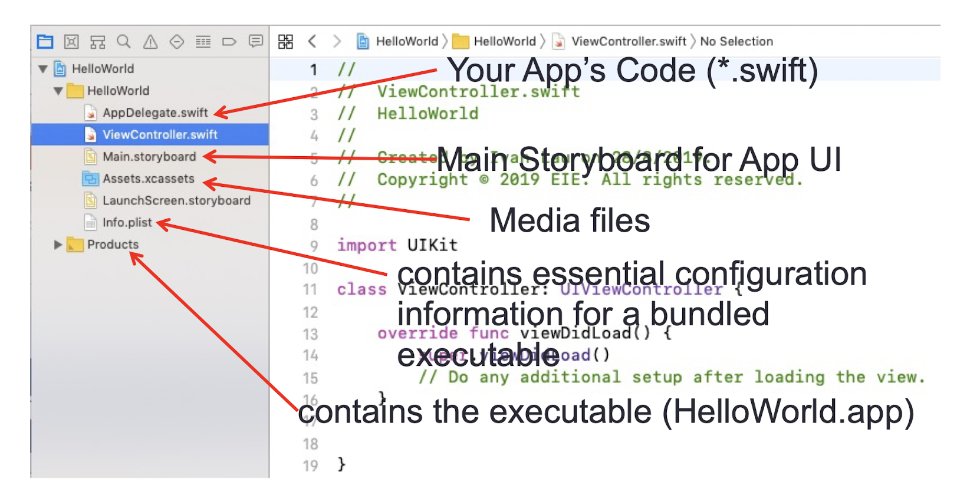This screenshot has height=495, width=980.
Task: Go back in editor history
Action: tap(312, 41)
